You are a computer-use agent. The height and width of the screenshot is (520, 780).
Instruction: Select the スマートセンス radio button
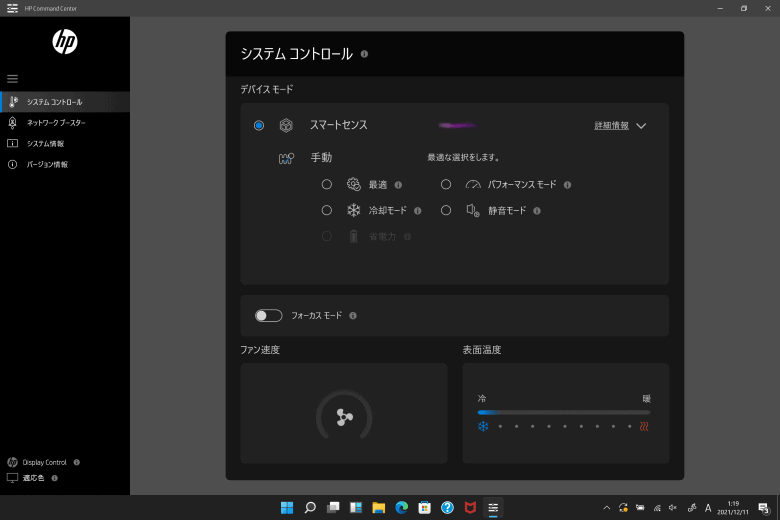259,125
